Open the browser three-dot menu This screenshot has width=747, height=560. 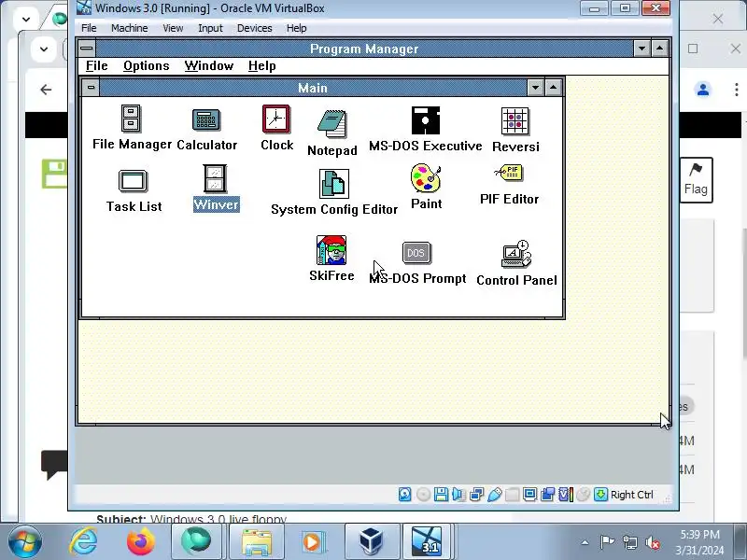click(x=737, y=90)
